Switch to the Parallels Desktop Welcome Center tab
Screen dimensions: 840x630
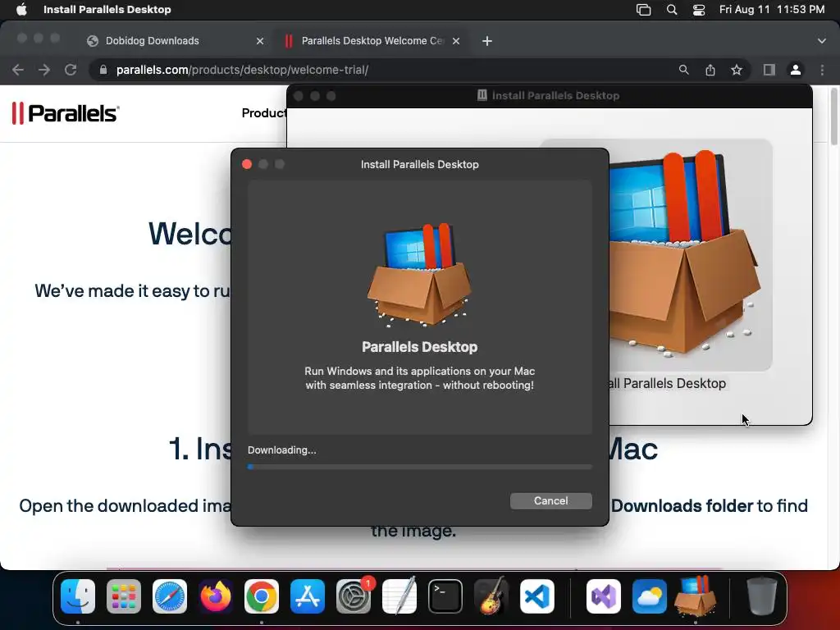pos(373,41)
